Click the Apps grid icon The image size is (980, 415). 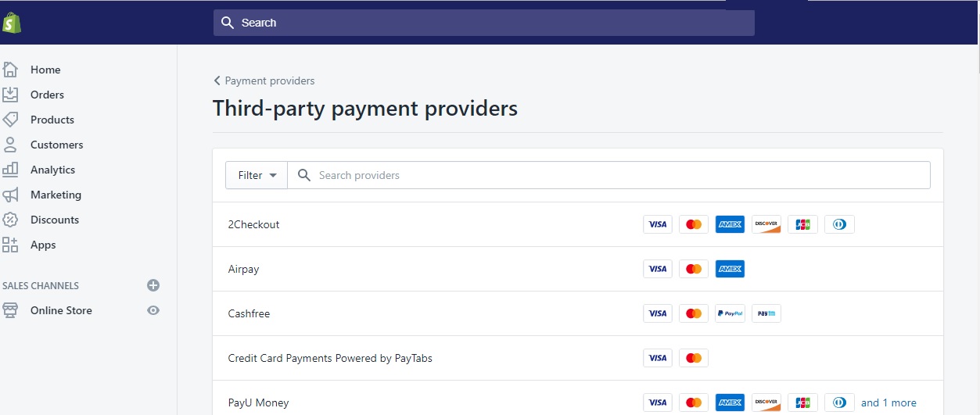(x=10, y=245)
